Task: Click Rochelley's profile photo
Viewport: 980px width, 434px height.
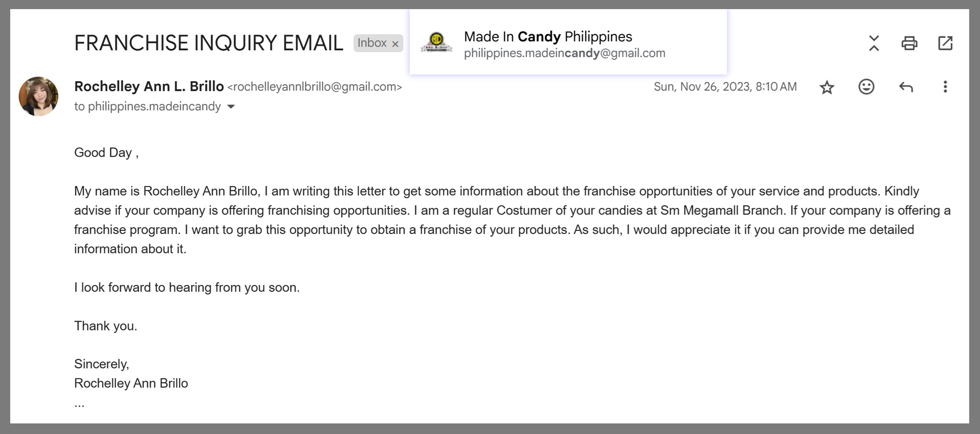Action: pyautogui.click(x=38, y=96)
